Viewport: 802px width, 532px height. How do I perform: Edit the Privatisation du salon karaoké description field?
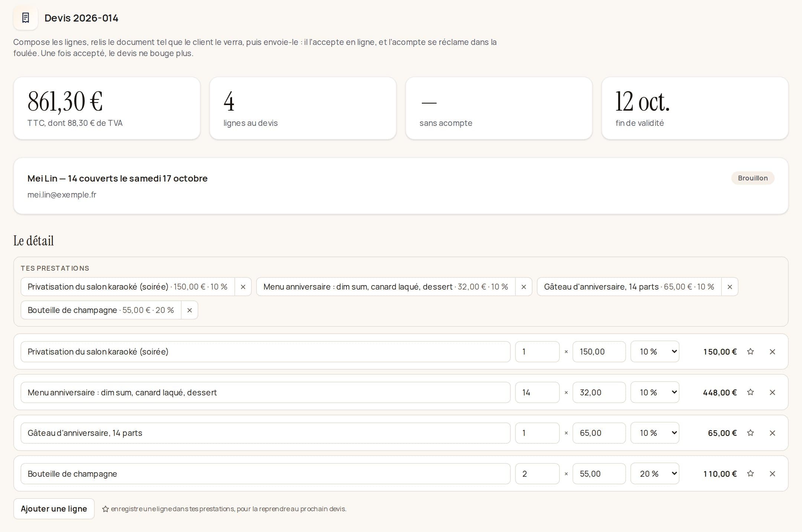265,352
